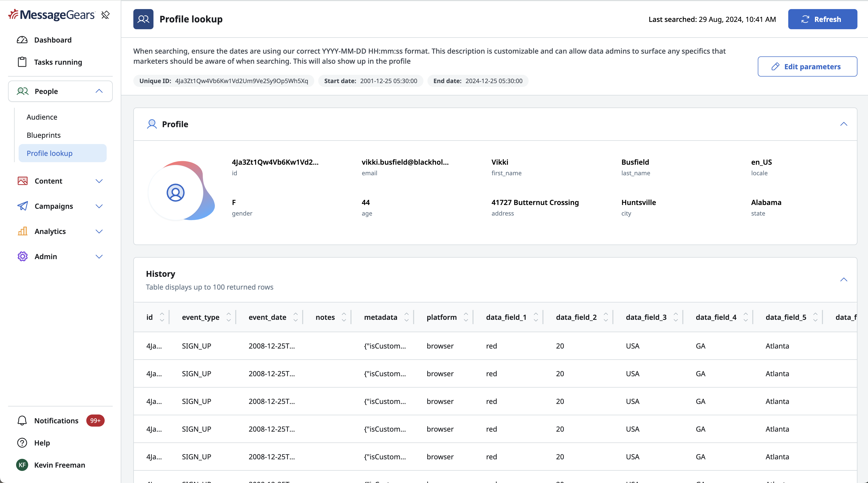
Task: Click last name value Busfield
Action: click(x=635, y=162)
